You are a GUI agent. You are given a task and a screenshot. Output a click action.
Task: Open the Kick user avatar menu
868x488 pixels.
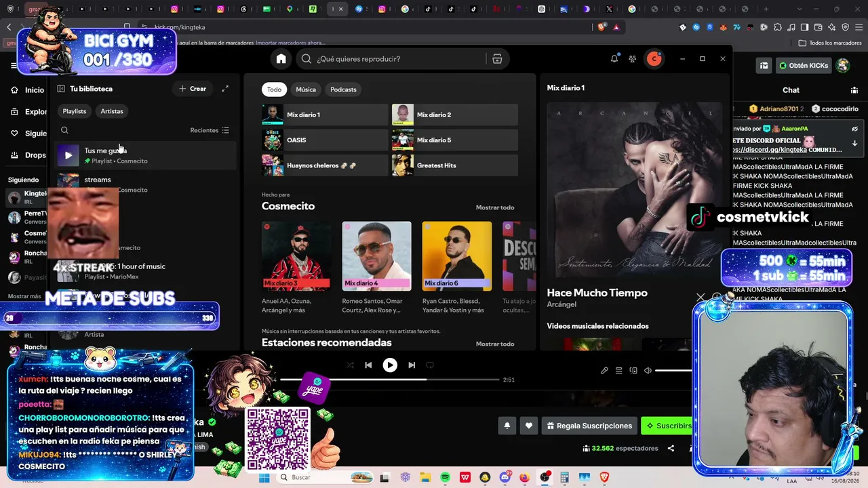pyautogui.click(x=843, y=66)
